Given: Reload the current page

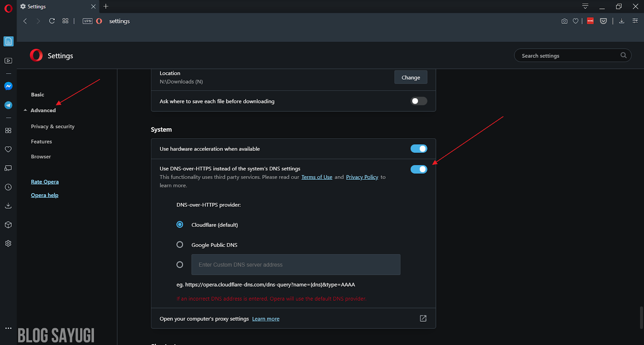Looking at the screenshot, I should (52, 21).
